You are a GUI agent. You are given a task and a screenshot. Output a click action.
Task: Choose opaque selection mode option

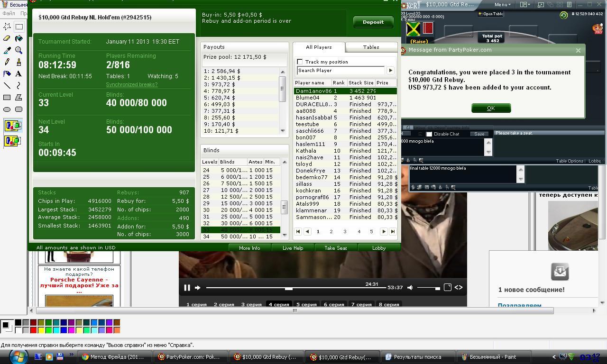click(13, 126)
